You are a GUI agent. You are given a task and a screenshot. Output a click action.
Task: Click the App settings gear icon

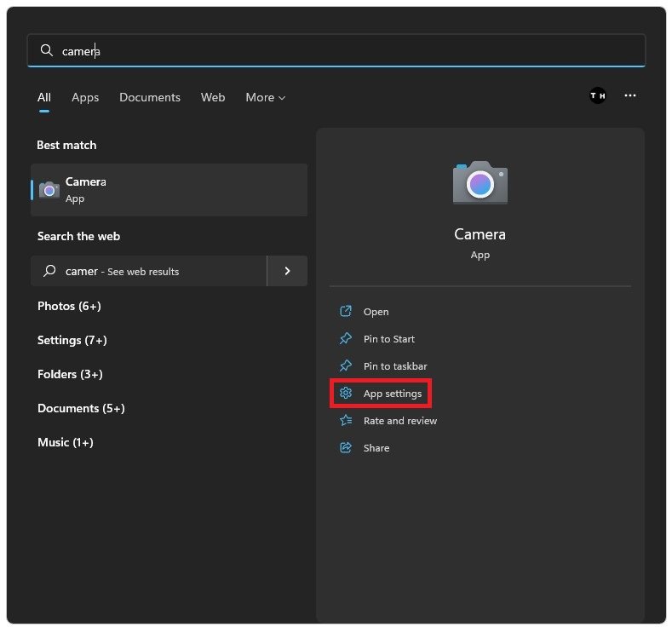pyautogui.click(x=346, y=394)
